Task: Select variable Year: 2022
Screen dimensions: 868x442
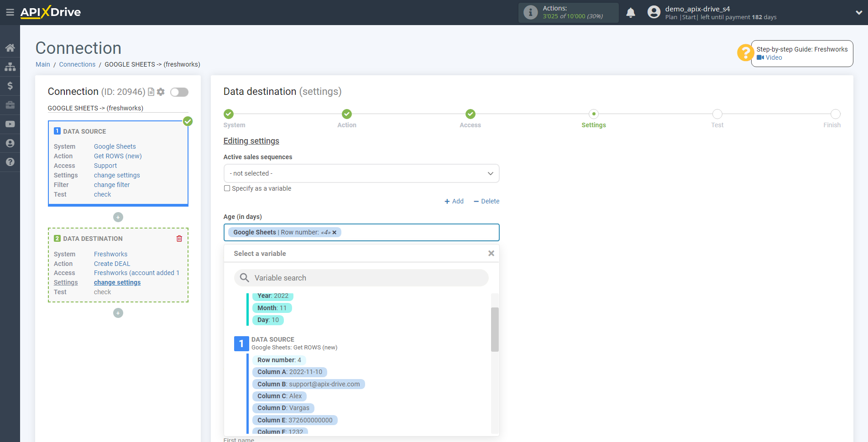Action: pyautogui.click(x=273, y=296)
